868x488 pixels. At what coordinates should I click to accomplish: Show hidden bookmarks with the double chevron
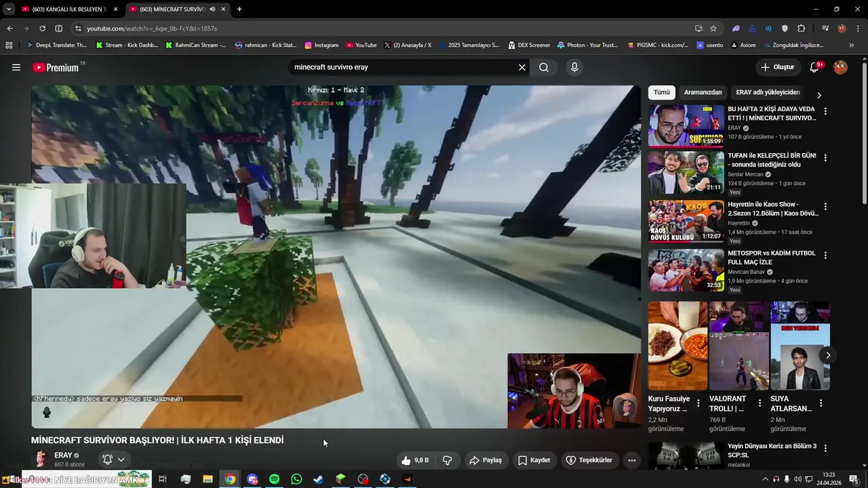pyautogui.click(x=852, y=45)
